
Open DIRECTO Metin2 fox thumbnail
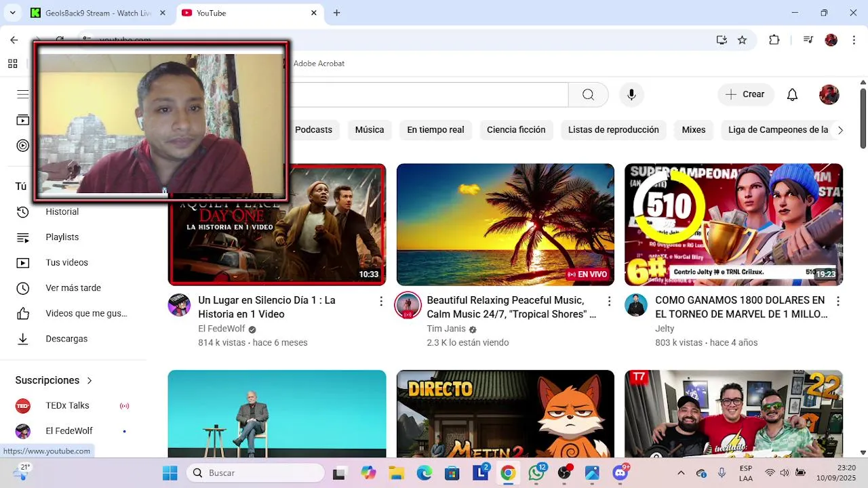505,413
